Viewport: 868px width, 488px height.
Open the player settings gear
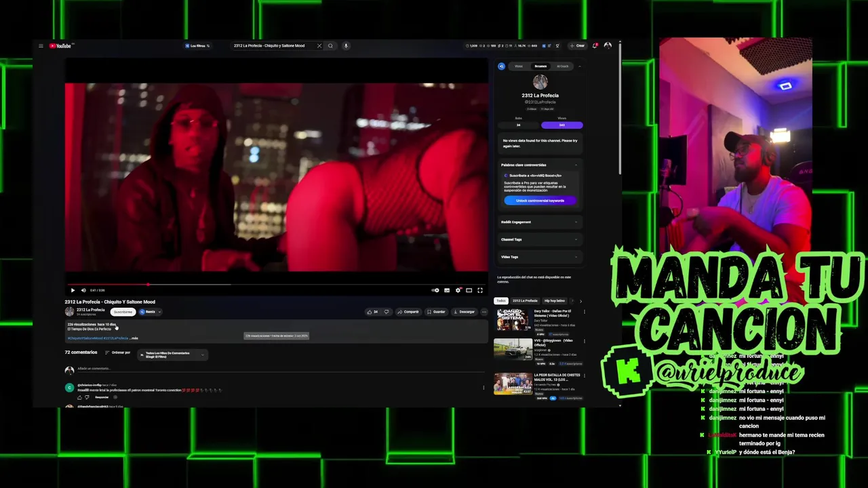pyautogui.click(x=458, y=290)
